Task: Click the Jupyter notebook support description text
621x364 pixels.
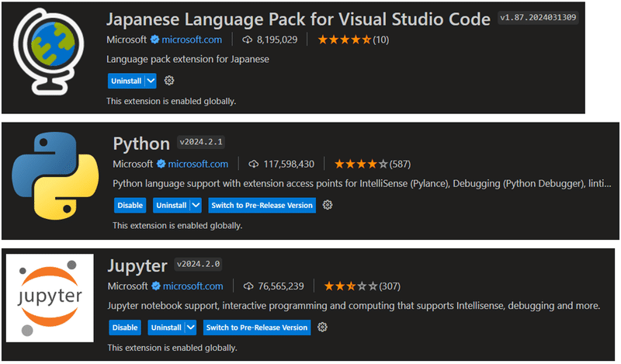Action: tap(354, 305)
